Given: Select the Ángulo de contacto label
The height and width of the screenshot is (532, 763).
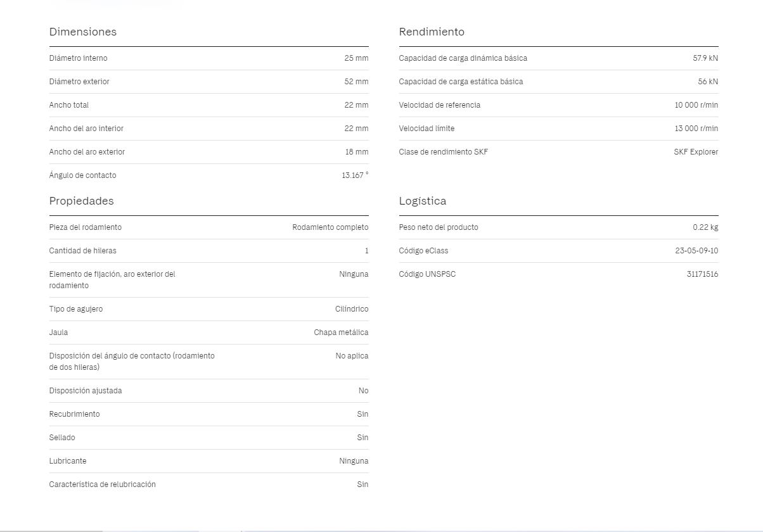Looking at the screenshot, I should 83,175.
